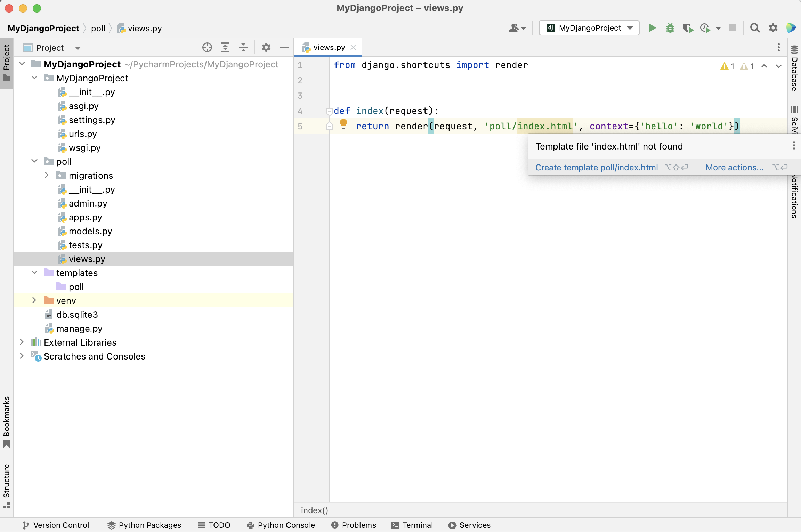Click the warning count indicator

coord(727,66)
